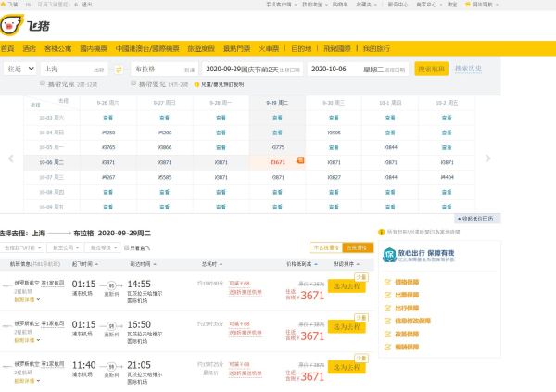
Task: Click checkmark icon beside 出行保障
Action: (x=388, y=308)
